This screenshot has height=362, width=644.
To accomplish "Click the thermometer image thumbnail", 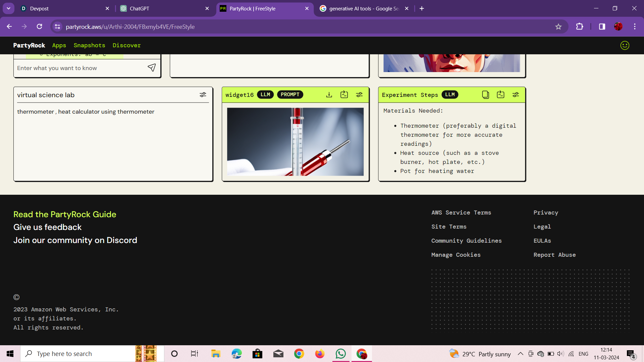I will tap(295, 141).
